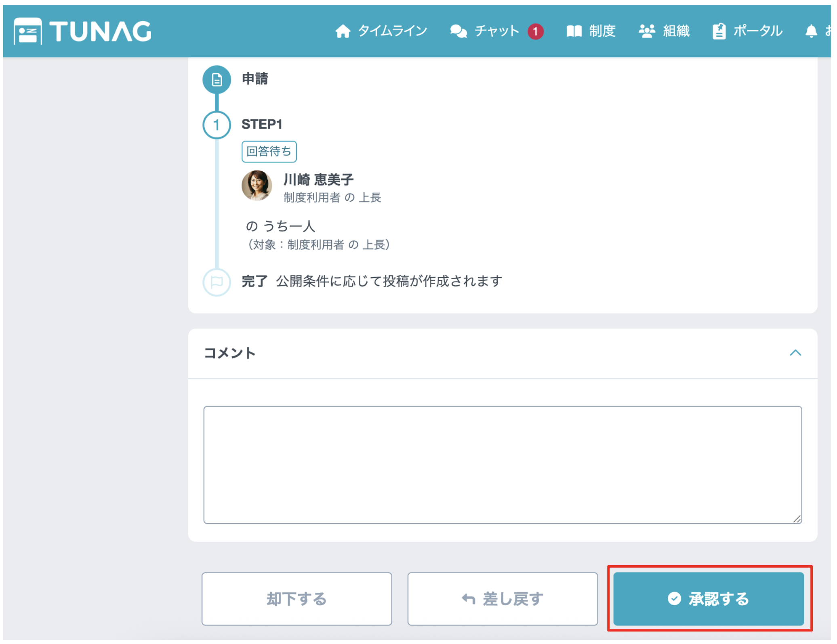Click the red chat notification badge
Viewport: 837px width, 644px height.
tap(535, 31)
